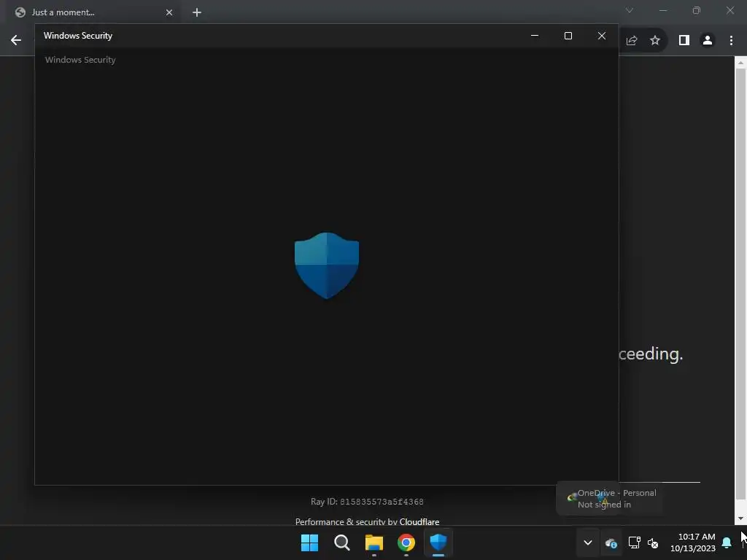Screen dimensions: 747x560
Task: Bookmark this page with star icon
Action: click(x=655, y=40)
